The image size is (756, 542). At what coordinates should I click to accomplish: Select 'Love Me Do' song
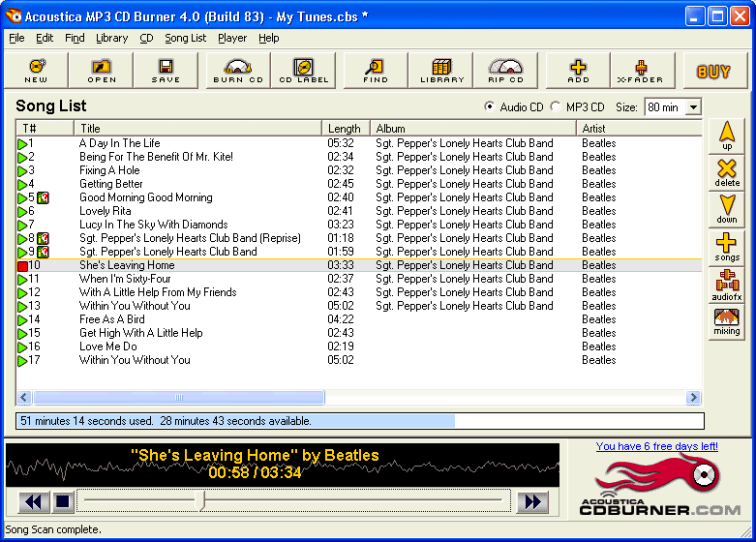point(359,346)
